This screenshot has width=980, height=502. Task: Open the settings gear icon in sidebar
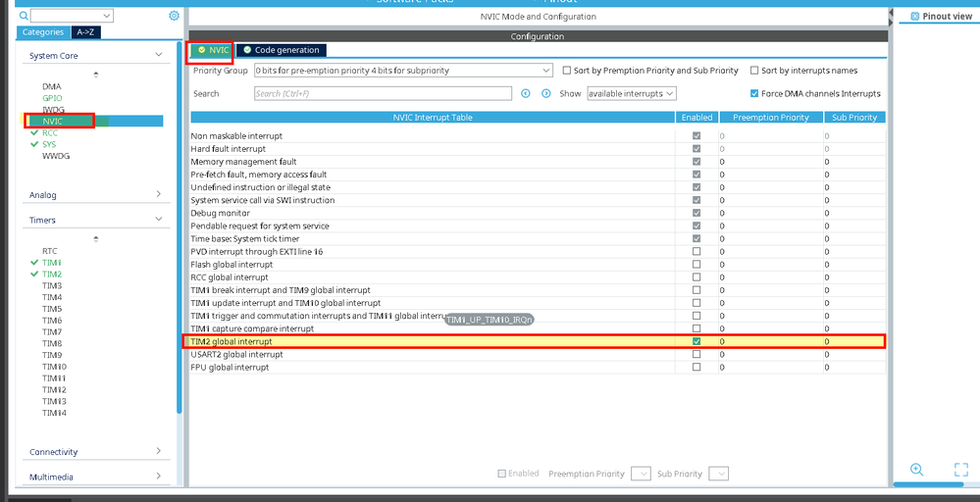click(x=174, y=16)
